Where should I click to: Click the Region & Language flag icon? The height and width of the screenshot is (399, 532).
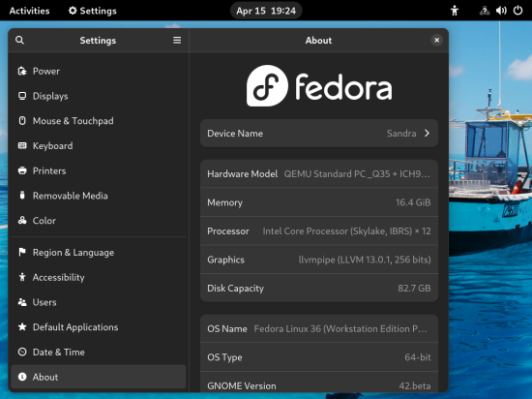(x=22, y=253)
